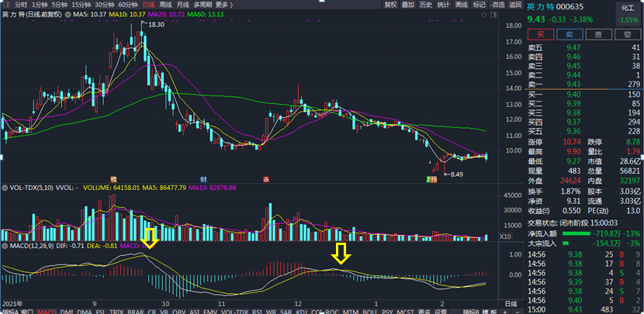Click the '财' financial event marker
644x314 pixels.
point(203,179)
